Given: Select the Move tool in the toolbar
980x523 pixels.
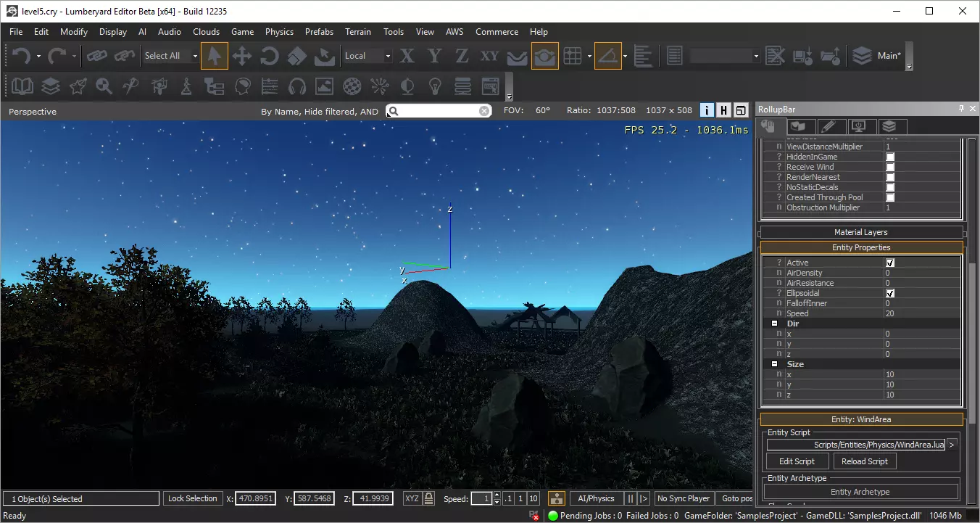Looking at the screenshot, I should click(x=242, y=56).
